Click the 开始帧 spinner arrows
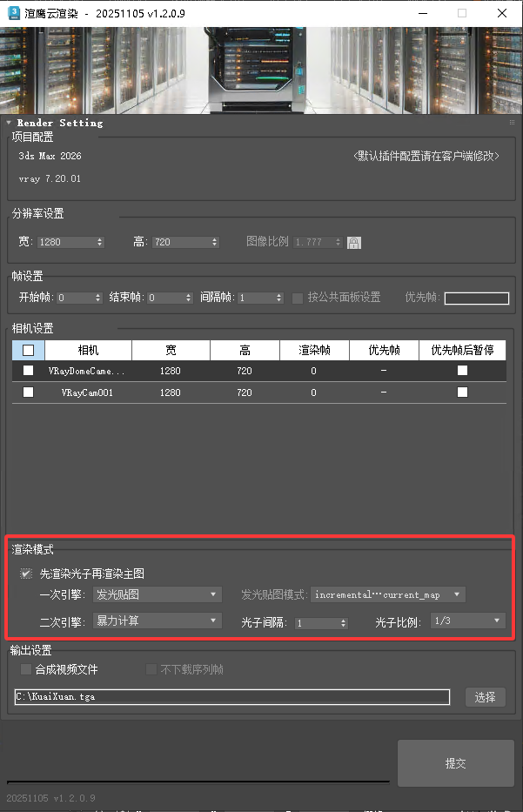 [x=97, y=298]
